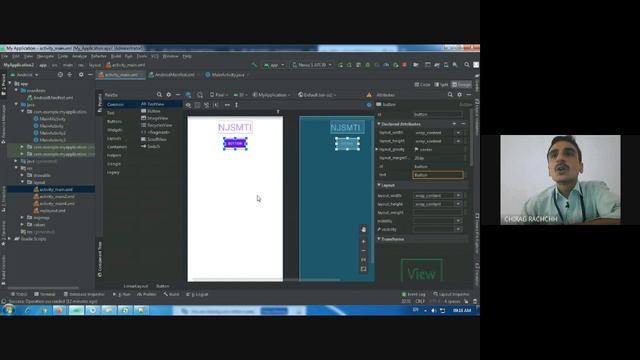The height and width of the screenshot is (360, 640).
Task: Click the Collapse All icon in Project panel
Action: pos(70,75)
